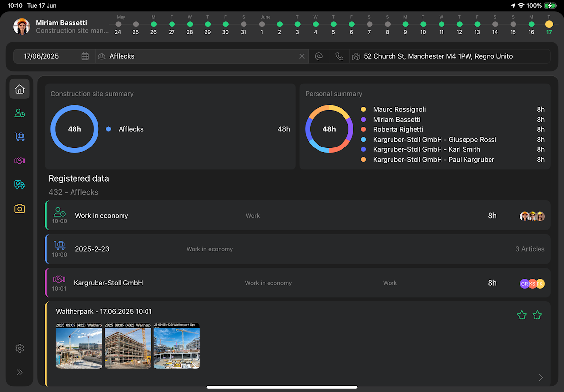Open the subcontractor handshake sidebar icon
Image resolution: width=564 pixels, height=392 pixels.
[20, 161]
